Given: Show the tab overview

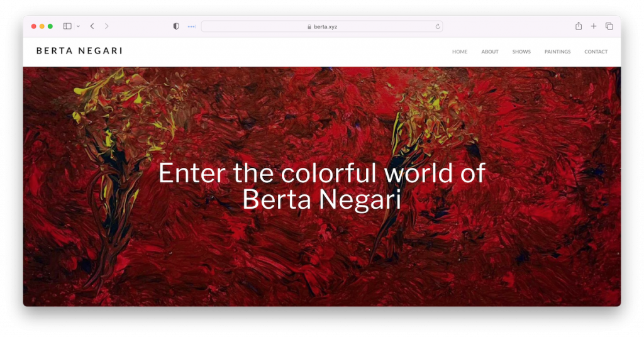Looking at the screenshot, I should pos(609,26).
